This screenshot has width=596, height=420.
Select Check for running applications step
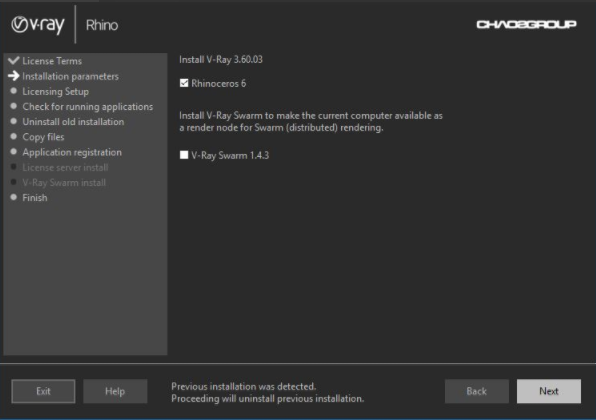click(x=87, y=107)
